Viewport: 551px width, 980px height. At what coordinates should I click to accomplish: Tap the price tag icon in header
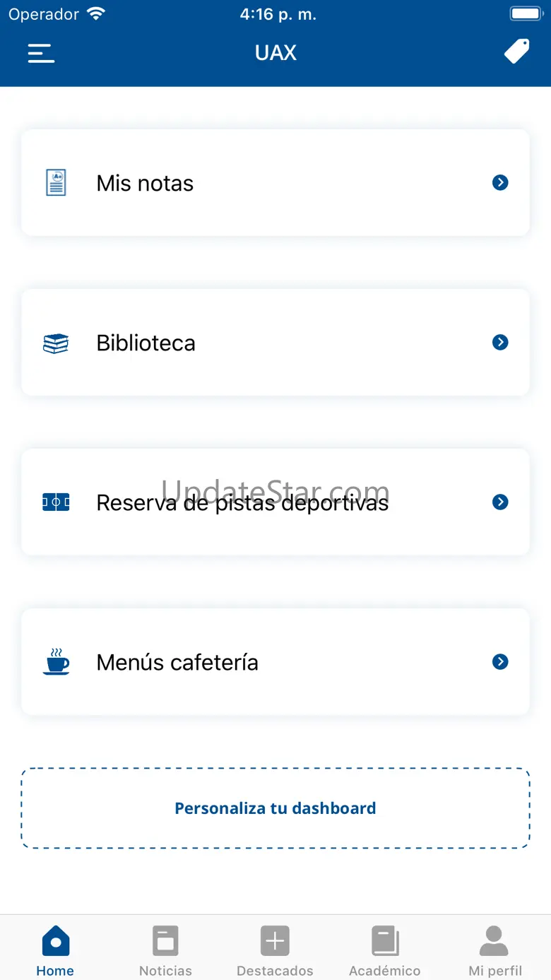[516, 52]
